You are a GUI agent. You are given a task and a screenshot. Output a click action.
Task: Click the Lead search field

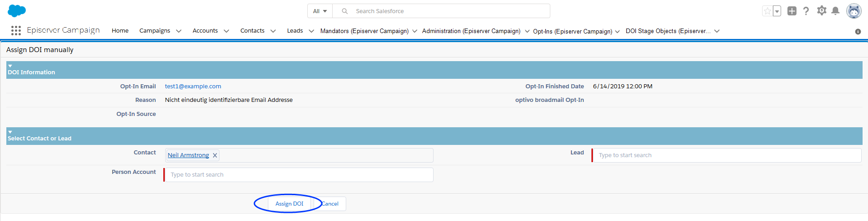coord(727,155)
